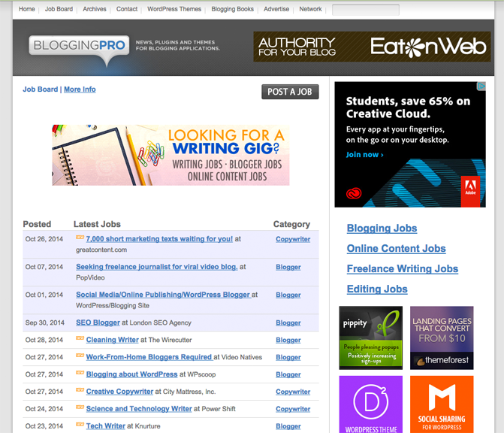
Task: Open the Freelance Writing Jobs link
Action: coord(403,268)
